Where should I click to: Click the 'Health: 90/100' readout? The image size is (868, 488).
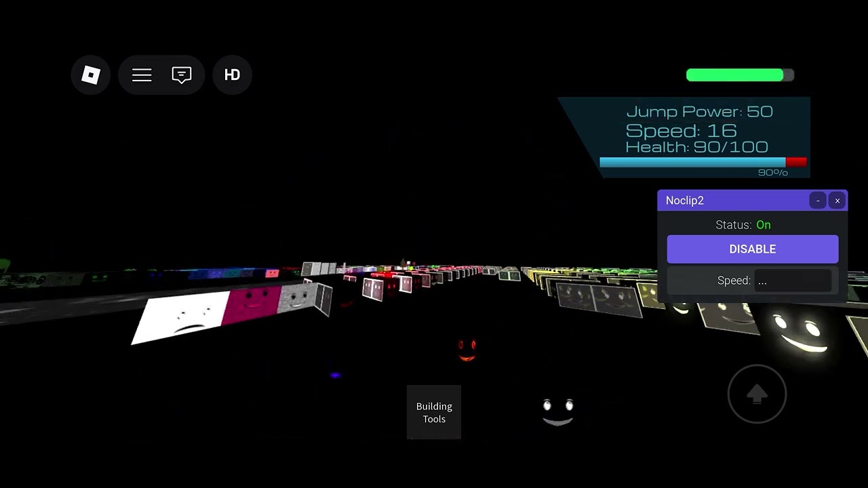[696, 147]
